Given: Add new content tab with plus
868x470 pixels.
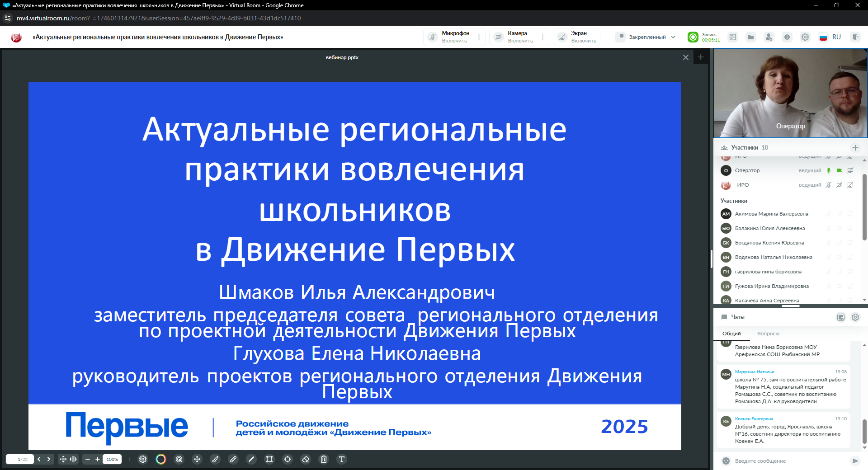Looking at the screenshot, I should tap(701, 57).
